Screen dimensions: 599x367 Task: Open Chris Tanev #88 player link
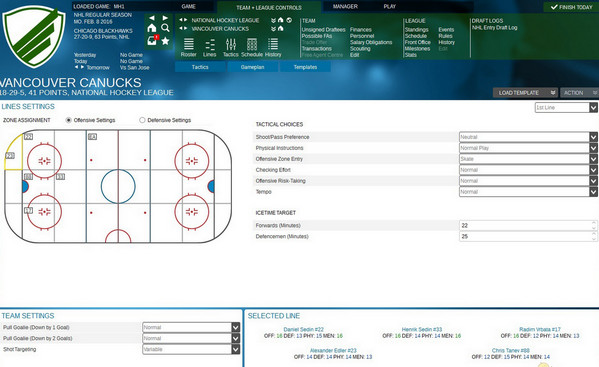tap(510, 351)
